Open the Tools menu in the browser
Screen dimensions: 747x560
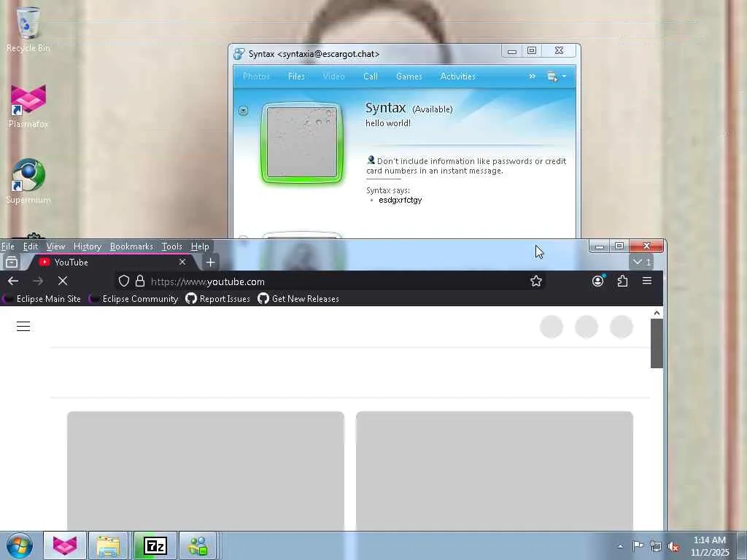[171, 246]
